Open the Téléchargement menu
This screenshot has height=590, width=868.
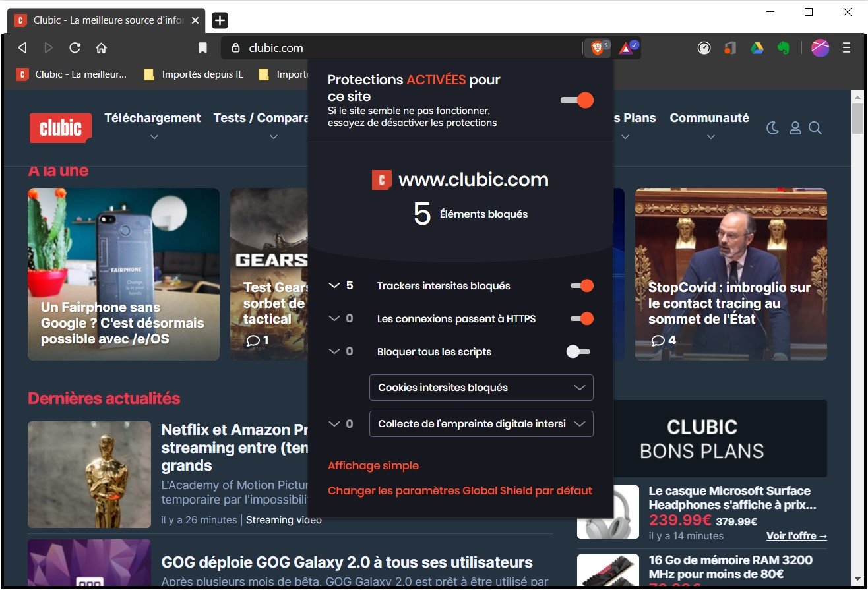(152, 117)
